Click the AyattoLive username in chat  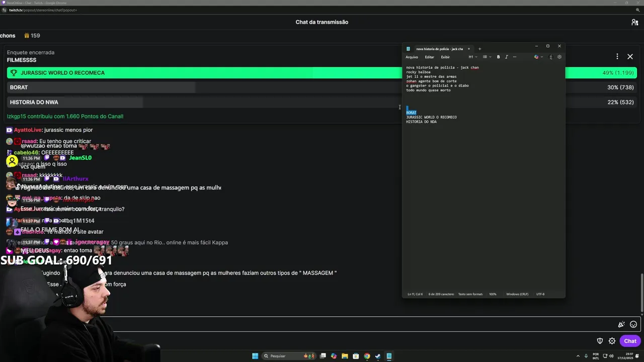coord(28,130)
